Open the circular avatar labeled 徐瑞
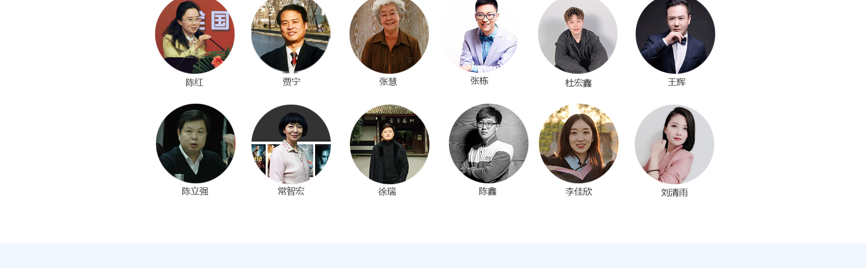The height and width of the screenshot is (268, 868). click(390, 144)
